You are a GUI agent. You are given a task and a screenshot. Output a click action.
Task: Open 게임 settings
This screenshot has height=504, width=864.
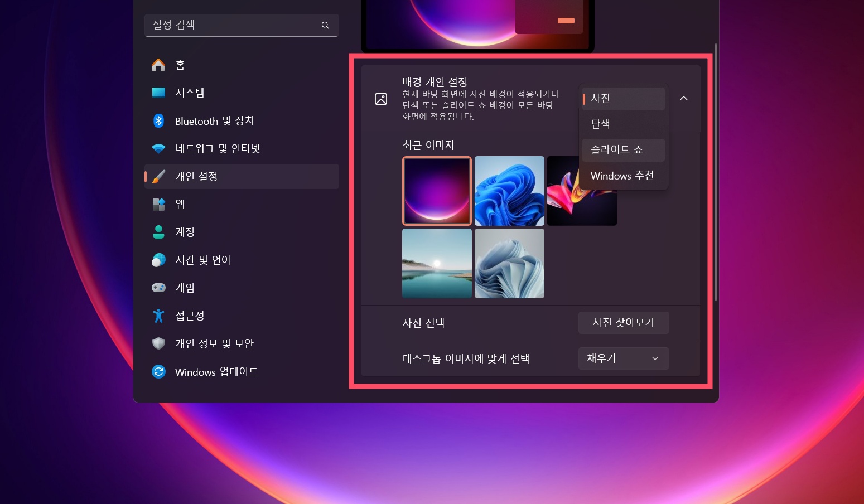(x=242, y=288)
